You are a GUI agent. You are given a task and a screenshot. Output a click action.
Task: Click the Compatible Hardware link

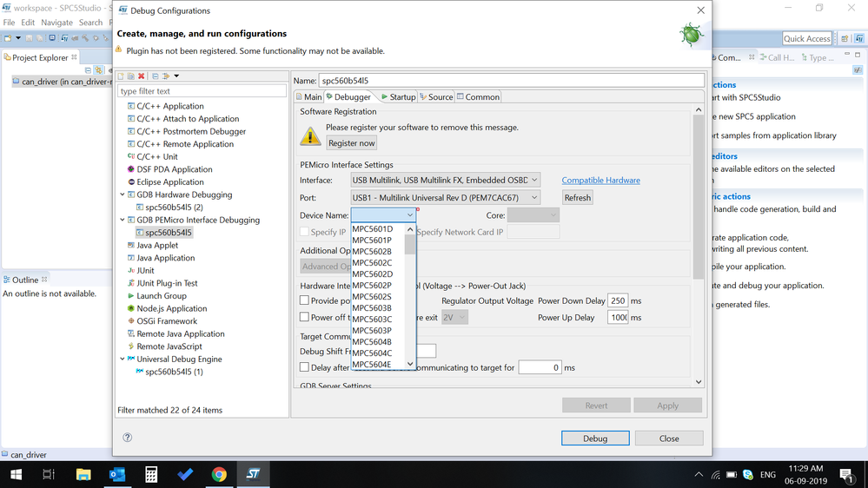[x=600, y=180]
